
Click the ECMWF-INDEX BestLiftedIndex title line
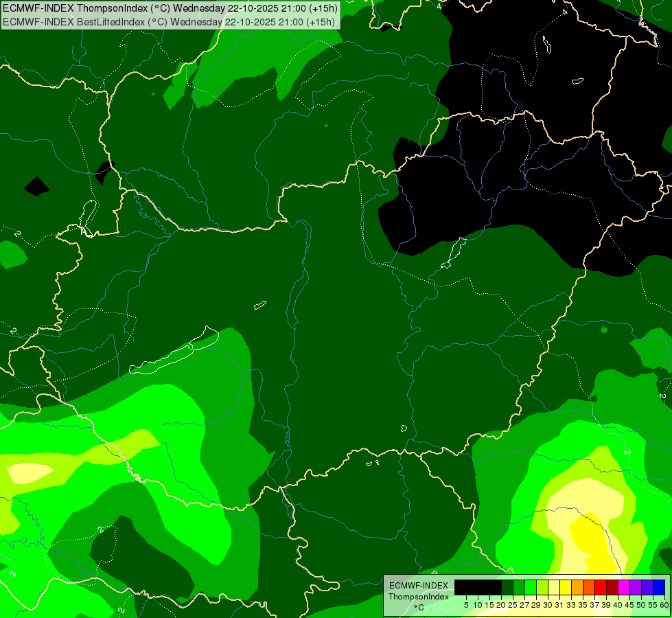pyautogui.click(x=169, y=22)
